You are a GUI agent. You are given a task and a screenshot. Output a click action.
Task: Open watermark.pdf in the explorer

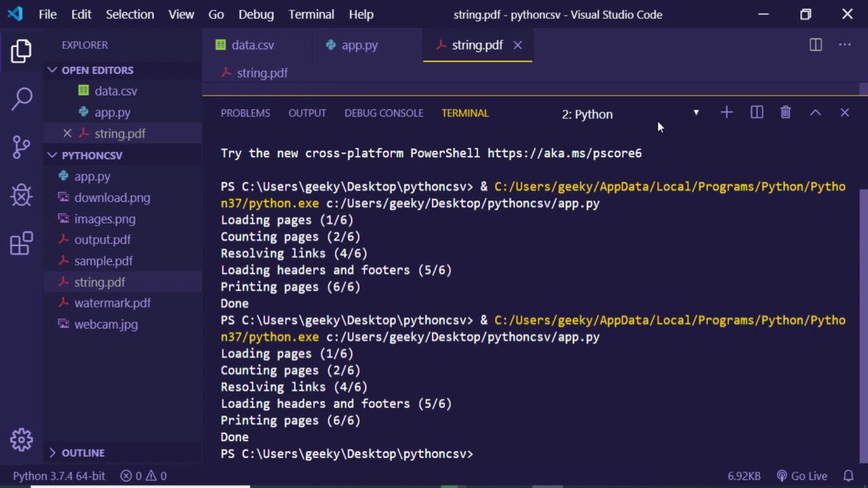coord(112,303)
